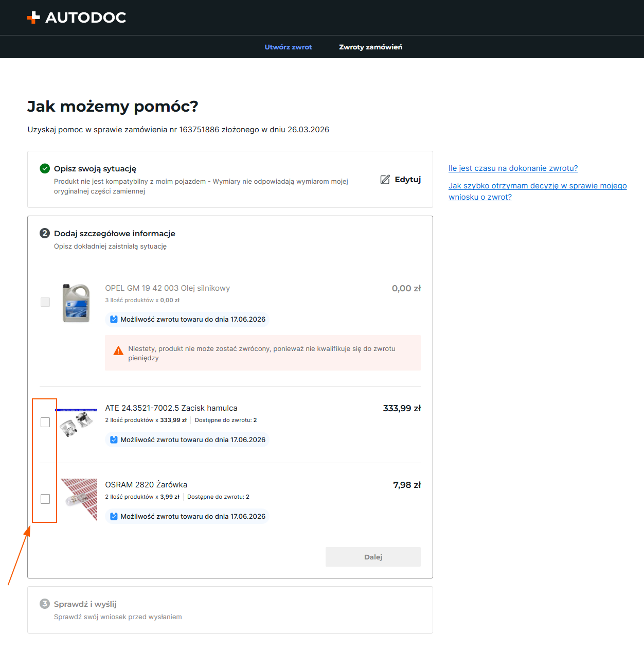This screenshot has height=649, width=644.
Task: Click step 3 number icon
Action: (45, 604)
